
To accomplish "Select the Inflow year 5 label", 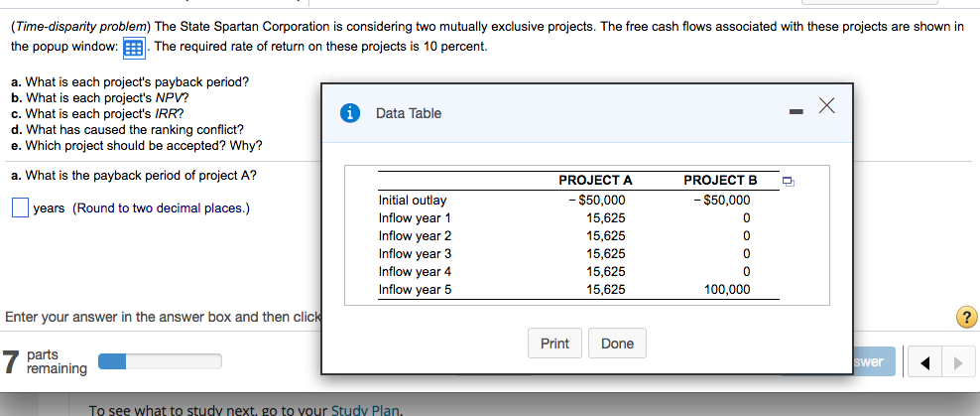I will (x=415, y=290).
